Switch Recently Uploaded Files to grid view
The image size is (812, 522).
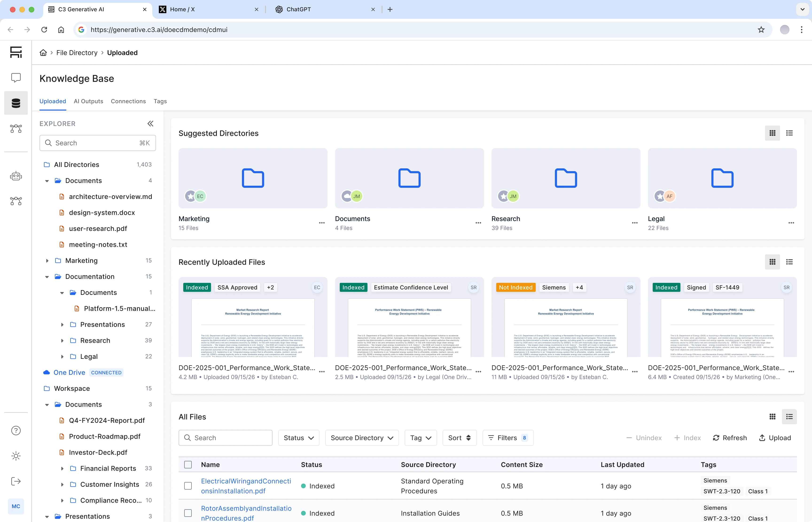[x=772, y=262]
